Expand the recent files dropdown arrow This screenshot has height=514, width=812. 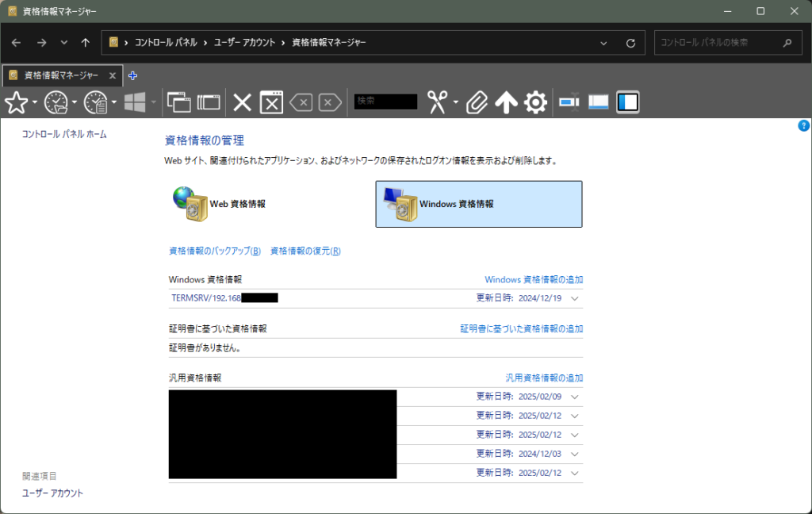(x=114, y=102)
